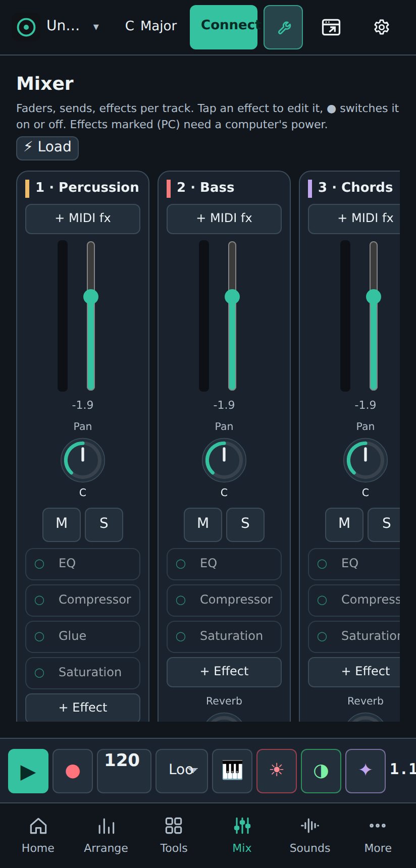Click the red sun icon button

(277, 771)
